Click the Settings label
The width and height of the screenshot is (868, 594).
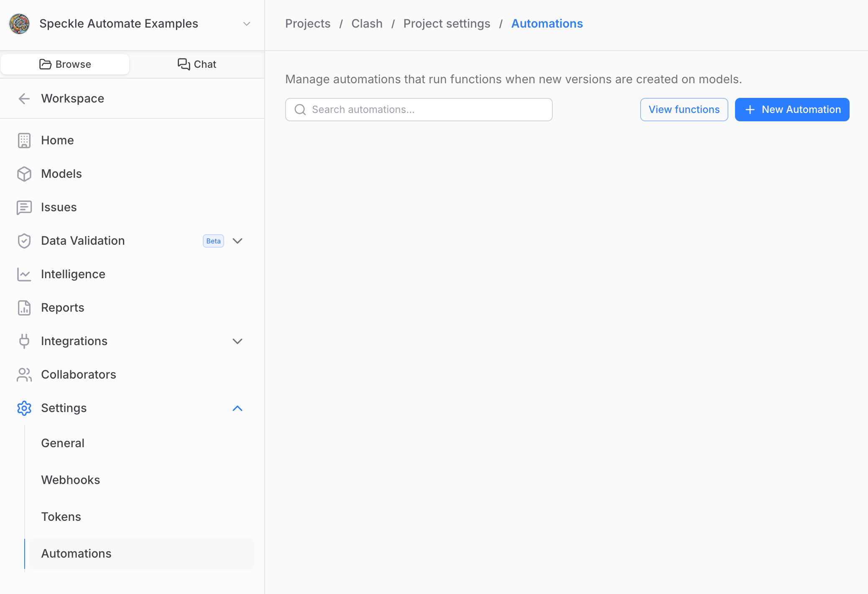pos(64,408)
